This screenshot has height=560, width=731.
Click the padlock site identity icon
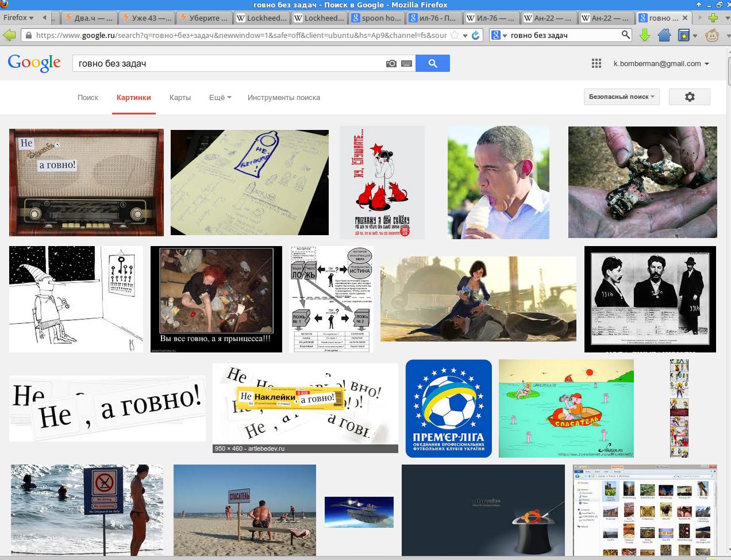pyautogui.click(x=28, y=36)
